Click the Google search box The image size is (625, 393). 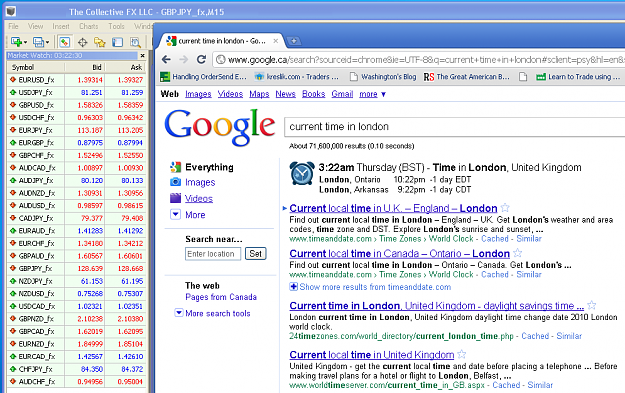pos(454,127)
